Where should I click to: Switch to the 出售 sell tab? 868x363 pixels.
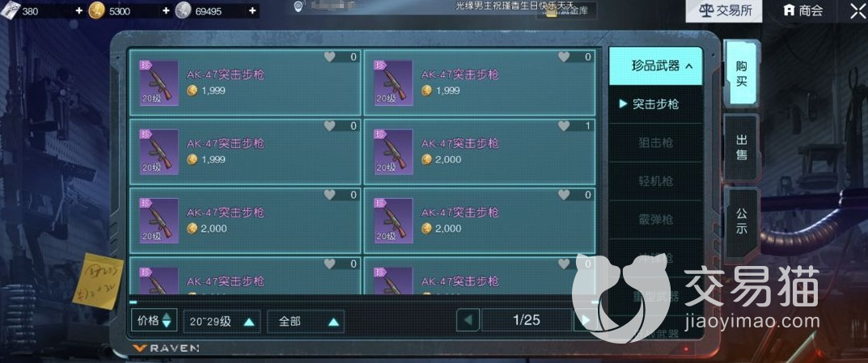pyautogui.click(x=742, y=147)
